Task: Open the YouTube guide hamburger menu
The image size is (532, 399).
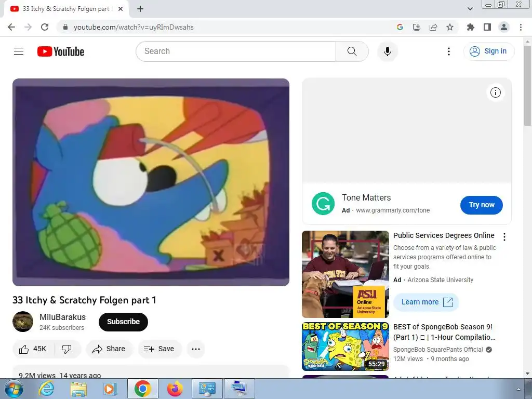Action: [x=19, y=51]
